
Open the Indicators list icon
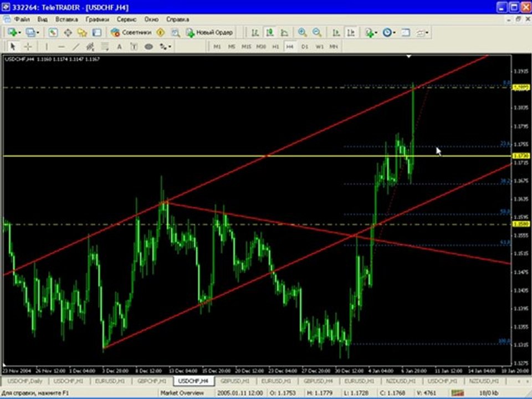point(369,33)
